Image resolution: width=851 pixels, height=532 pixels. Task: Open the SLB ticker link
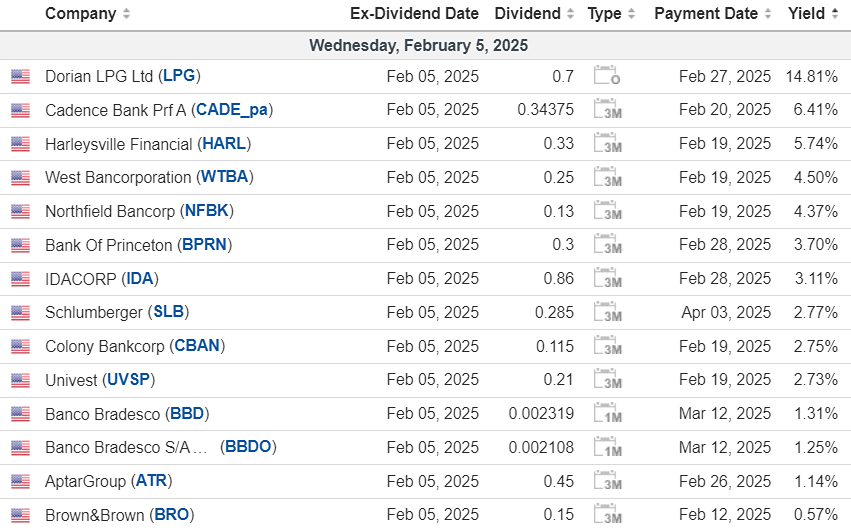point(169,312)
